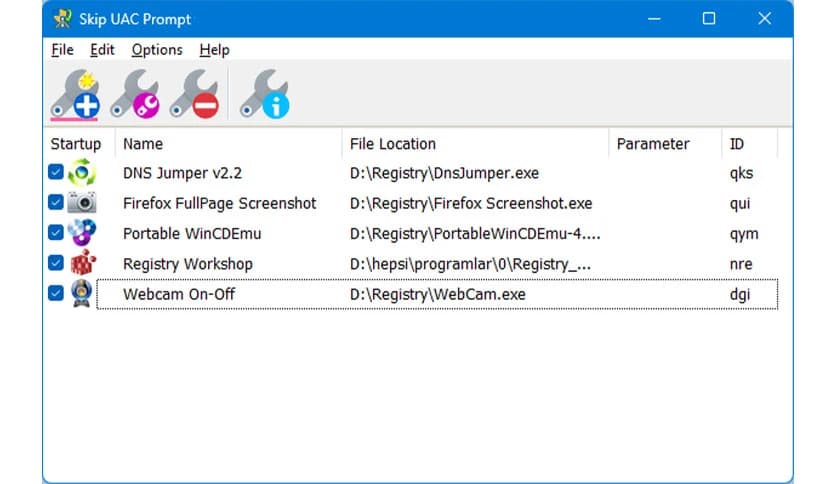The image size is (836, 484).
Task: Open the Edit menu
Action: pos(102,50)
